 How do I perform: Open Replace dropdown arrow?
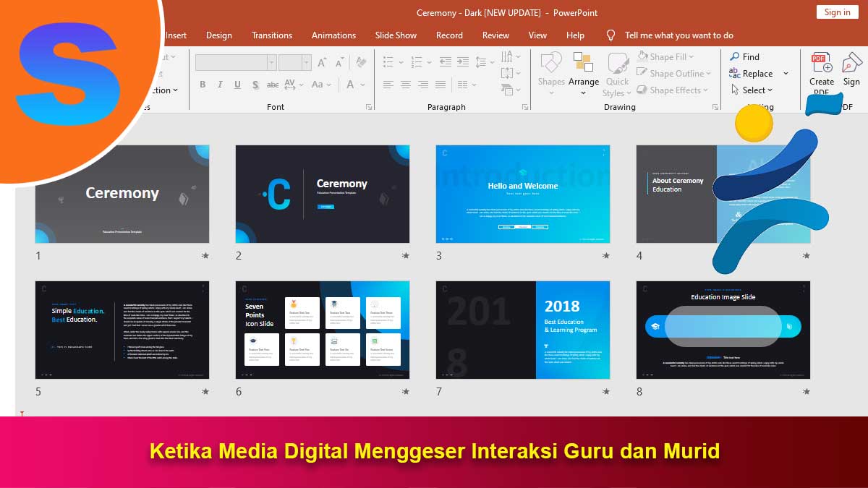pos(786,73)
